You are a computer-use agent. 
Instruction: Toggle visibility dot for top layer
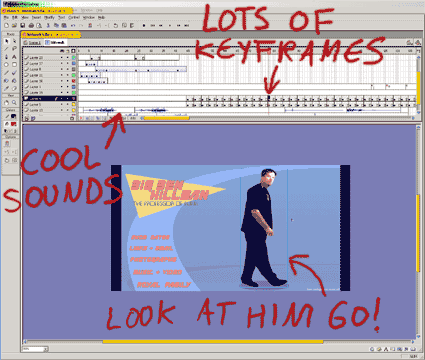click(62, 58)
